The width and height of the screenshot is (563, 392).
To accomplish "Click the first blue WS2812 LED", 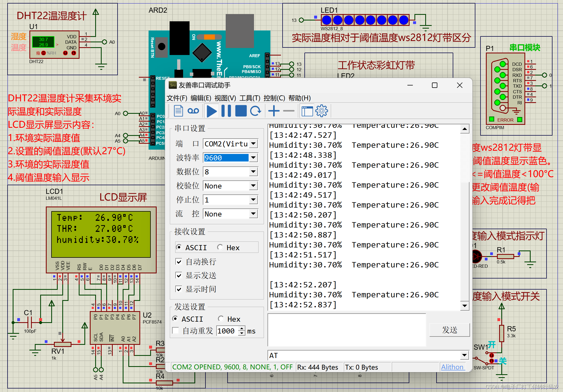I will click(327, 20).
